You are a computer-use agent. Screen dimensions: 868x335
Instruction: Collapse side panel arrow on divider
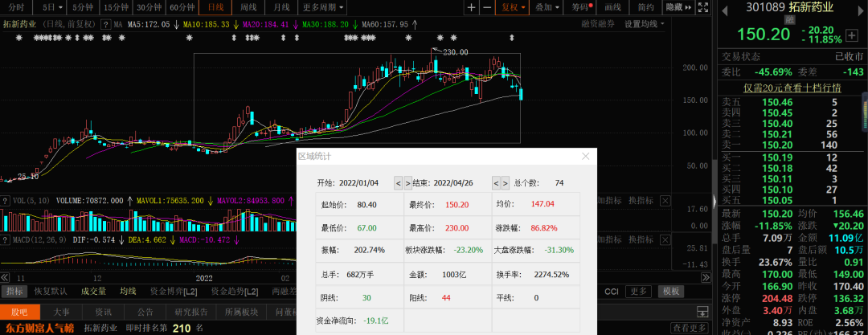[x=714, y=201]
